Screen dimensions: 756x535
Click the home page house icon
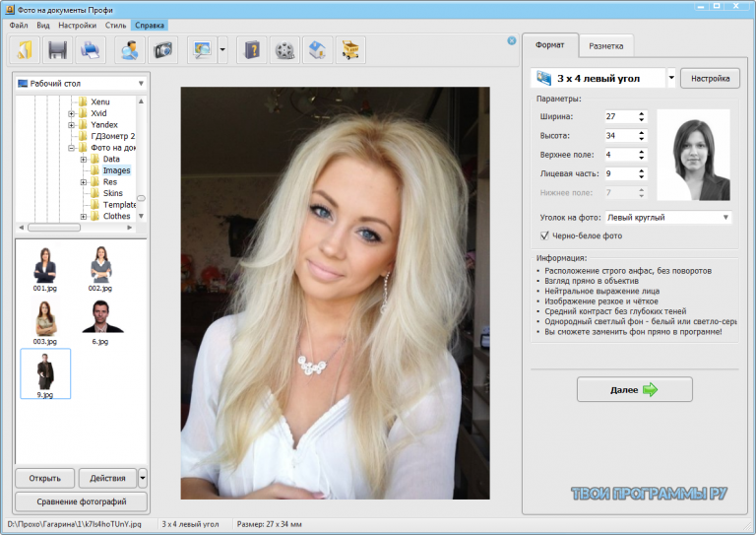click(x=317, y=49)
